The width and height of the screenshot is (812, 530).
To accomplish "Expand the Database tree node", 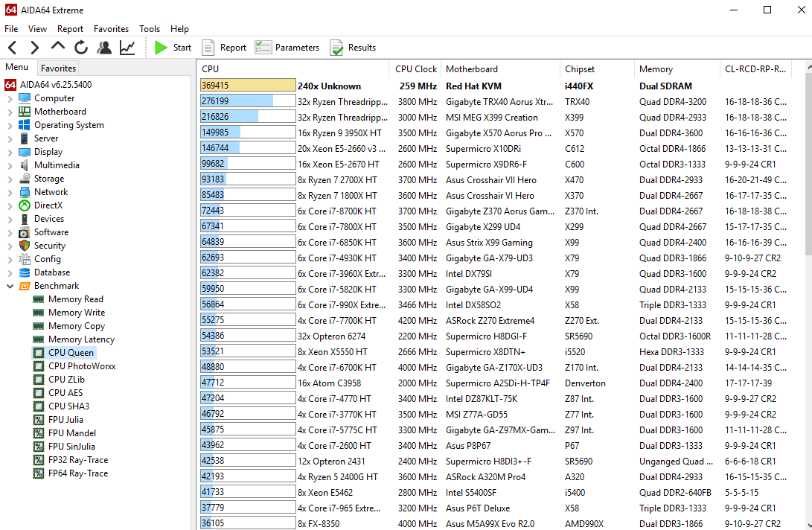I will [10, 272].
